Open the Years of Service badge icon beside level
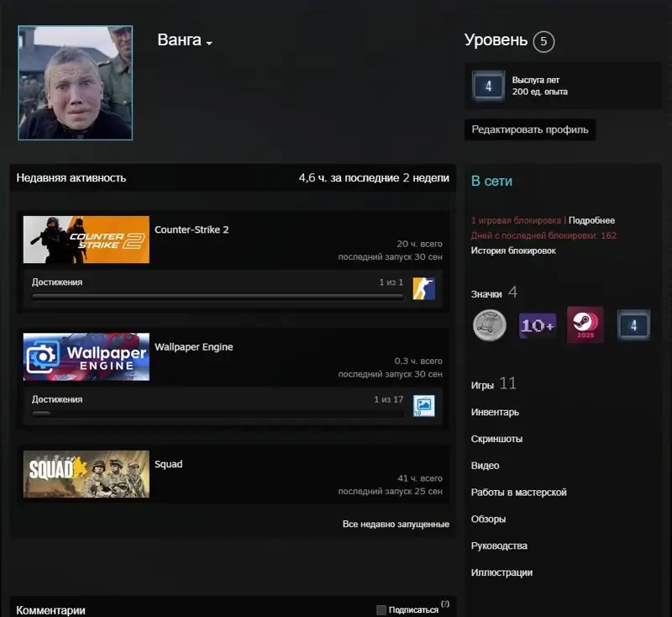672x617 pixels. point(488,86)
